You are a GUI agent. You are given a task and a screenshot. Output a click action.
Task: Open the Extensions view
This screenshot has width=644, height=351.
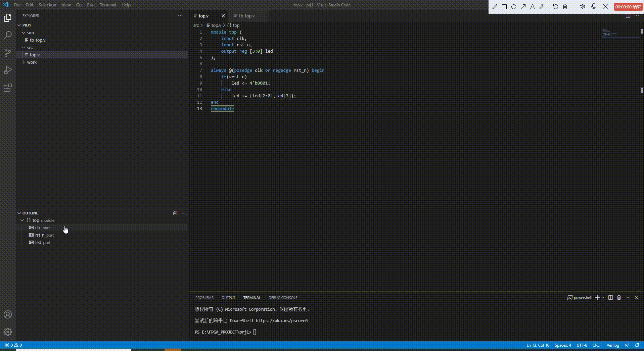(x=7, y=88)
